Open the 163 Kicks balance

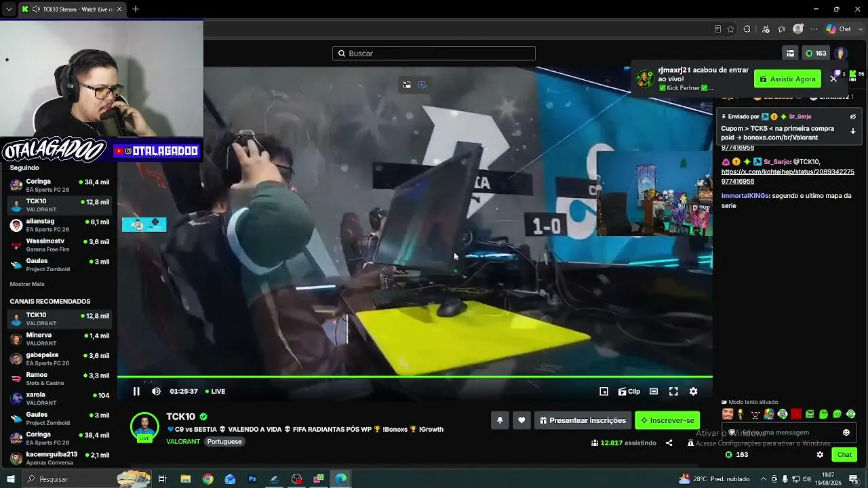pyautogui.click(x=816, y=54)
